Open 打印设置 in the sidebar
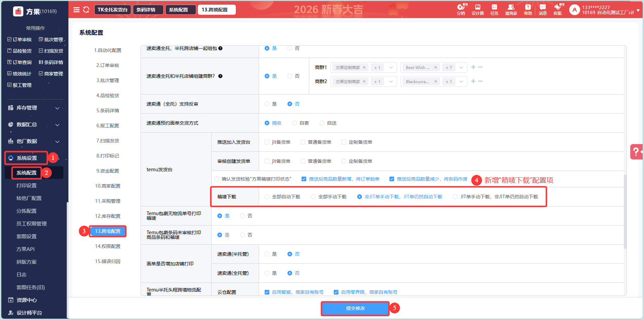Image resolution: width=644 pixels, height=320 pixels. pyautogui.click(x=26, y=186)
